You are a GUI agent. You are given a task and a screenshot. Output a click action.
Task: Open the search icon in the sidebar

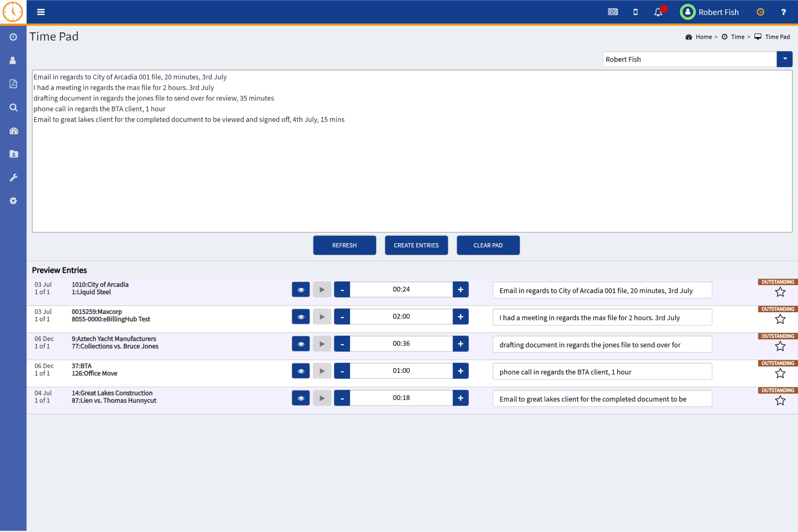click(x=13, y=107)
